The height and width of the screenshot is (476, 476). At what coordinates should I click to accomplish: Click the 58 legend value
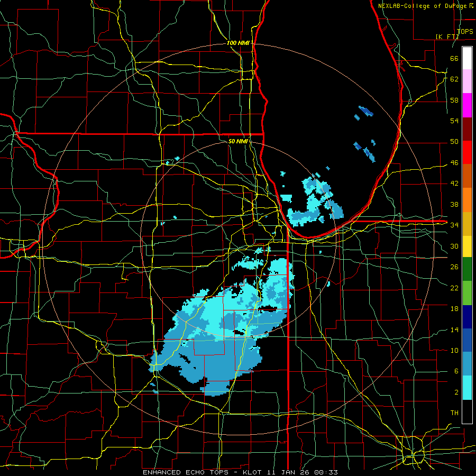click(x=454, y=100)
